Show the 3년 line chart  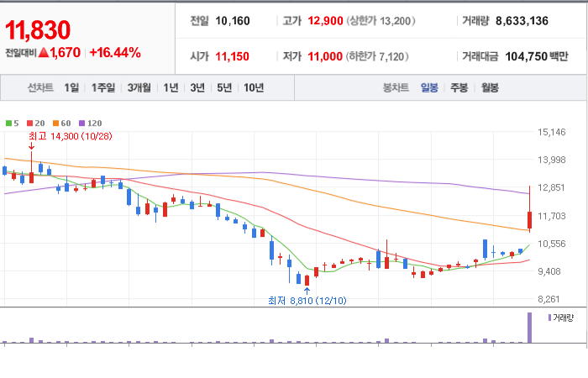tap(197, 87)
